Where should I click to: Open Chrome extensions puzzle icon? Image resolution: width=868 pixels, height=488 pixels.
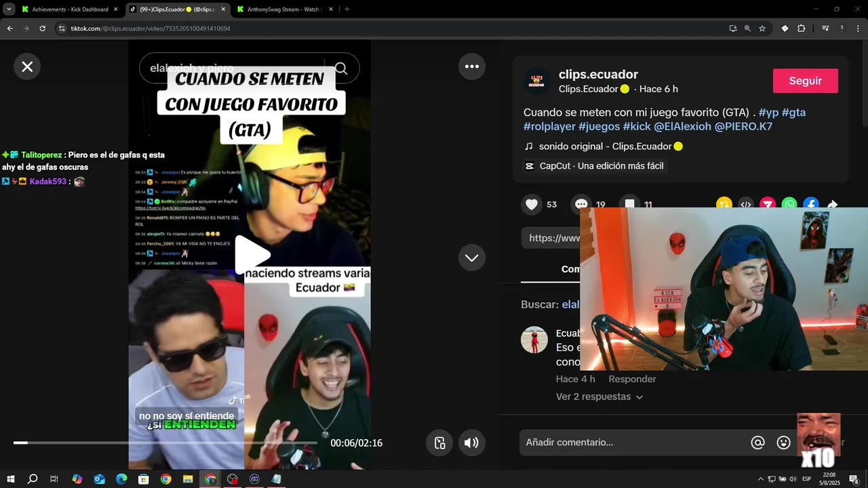pos(801,28)
